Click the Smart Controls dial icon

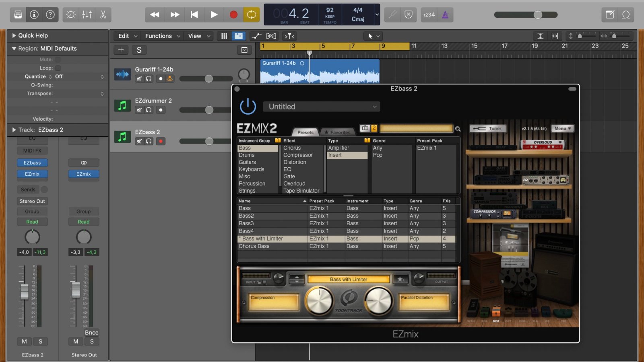click(71, 15)
